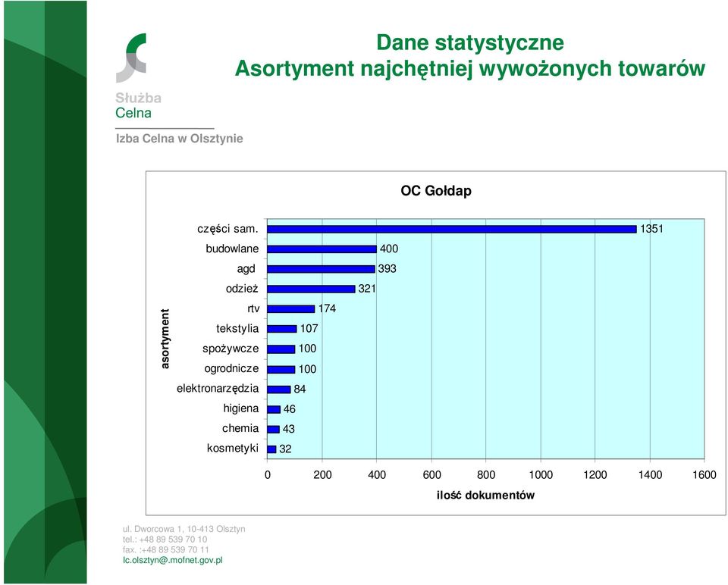Click the axis tick label 1000
Screen dimensions: 728x585
tap(541, 475)
